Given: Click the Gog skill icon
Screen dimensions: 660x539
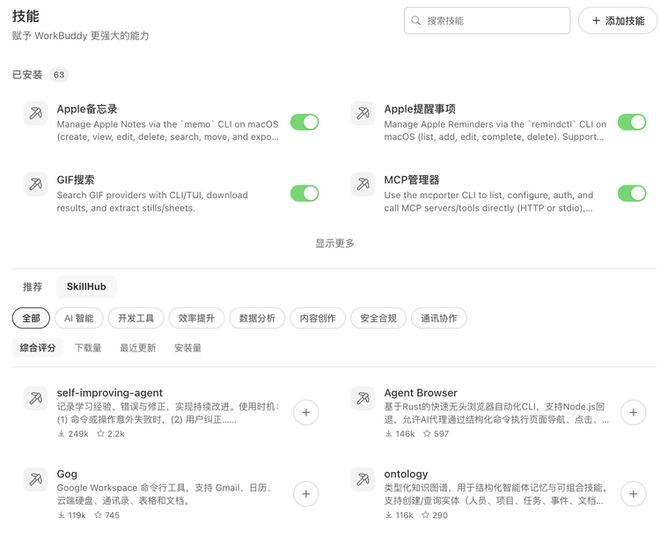Looking at the screenshot, I should pyautogui.click(x=36, y=479).
